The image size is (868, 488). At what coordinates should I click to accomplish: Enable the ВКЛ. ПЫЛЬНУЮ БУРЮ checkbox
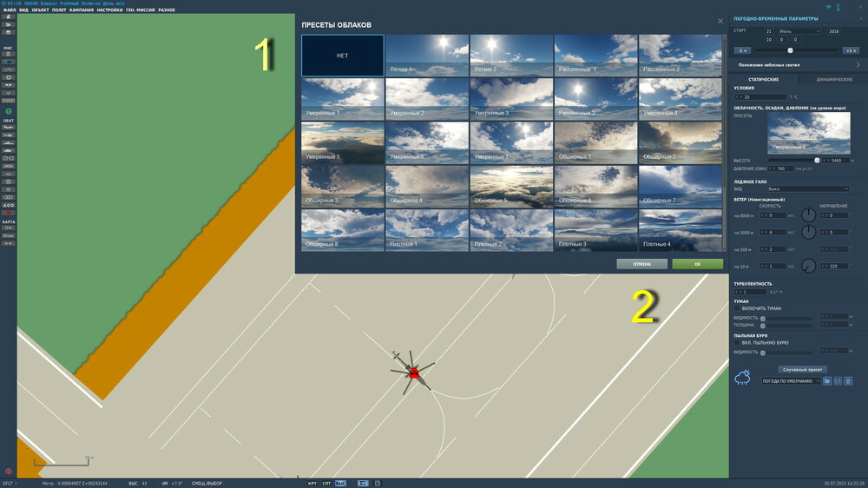[737, 343]
